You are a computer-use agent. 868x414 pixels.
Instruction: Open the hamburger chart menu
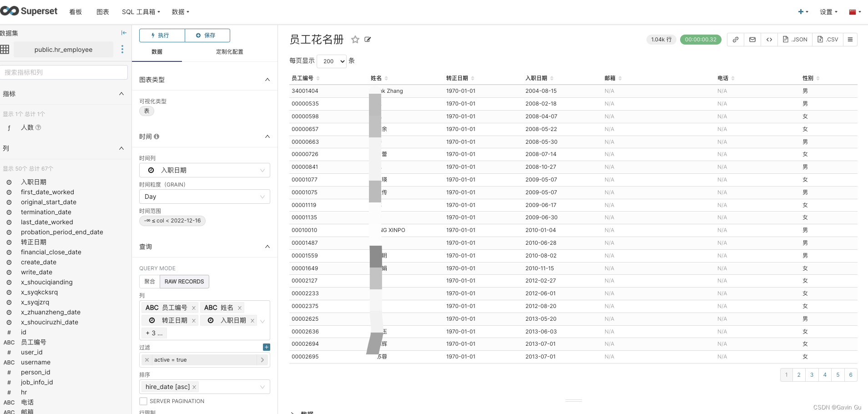[x=850, y=40]
